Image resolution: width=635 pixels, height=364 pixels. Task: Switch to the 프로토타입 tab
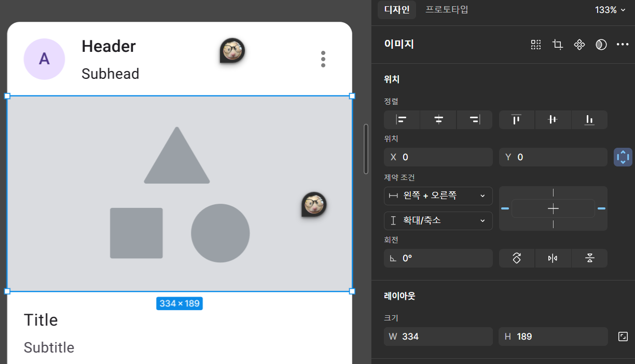coord(447,9)
